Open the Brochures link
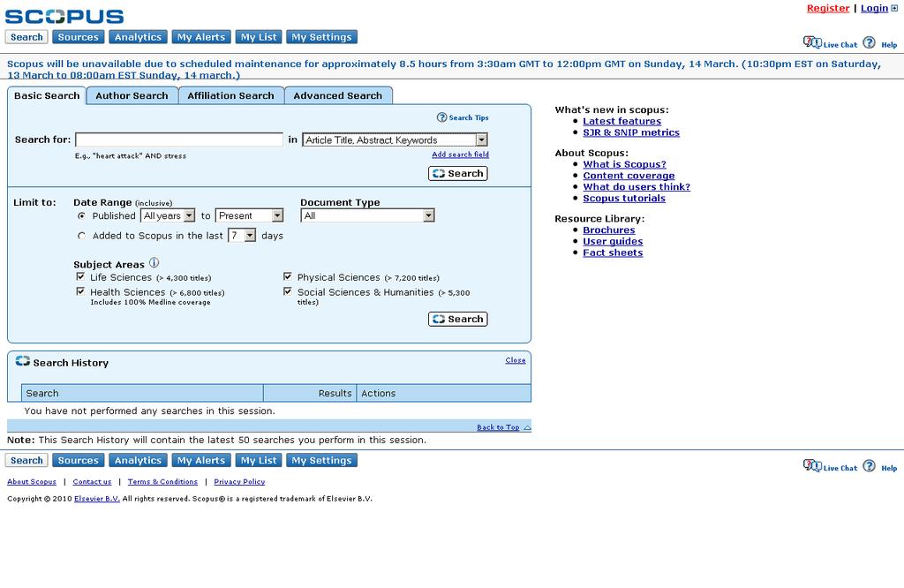904x588 pixels. tap(609, 230)
